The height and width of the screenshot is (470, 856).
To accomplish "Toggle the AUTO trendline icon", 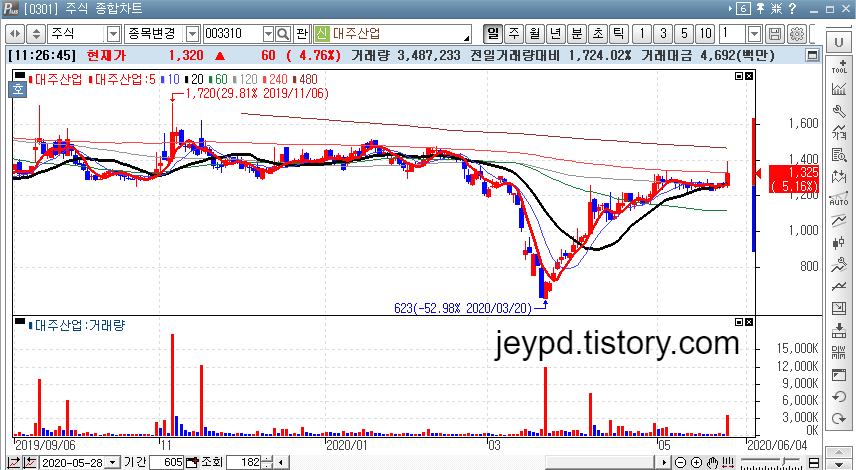I will (839, 199).
